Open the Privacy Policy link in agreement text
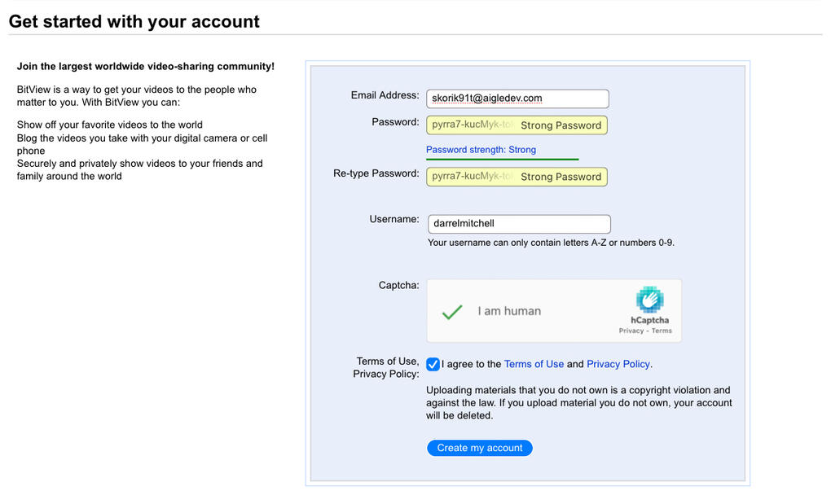This screenshot has height=504, width=831. [618, 364]
